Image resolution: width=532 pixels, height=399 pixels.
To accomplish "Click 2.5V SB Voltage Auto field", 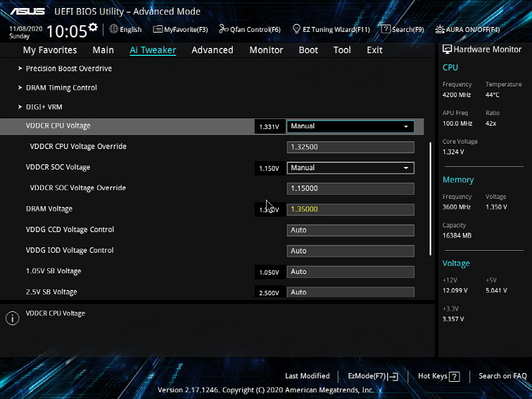I will [x=350, y=292].
